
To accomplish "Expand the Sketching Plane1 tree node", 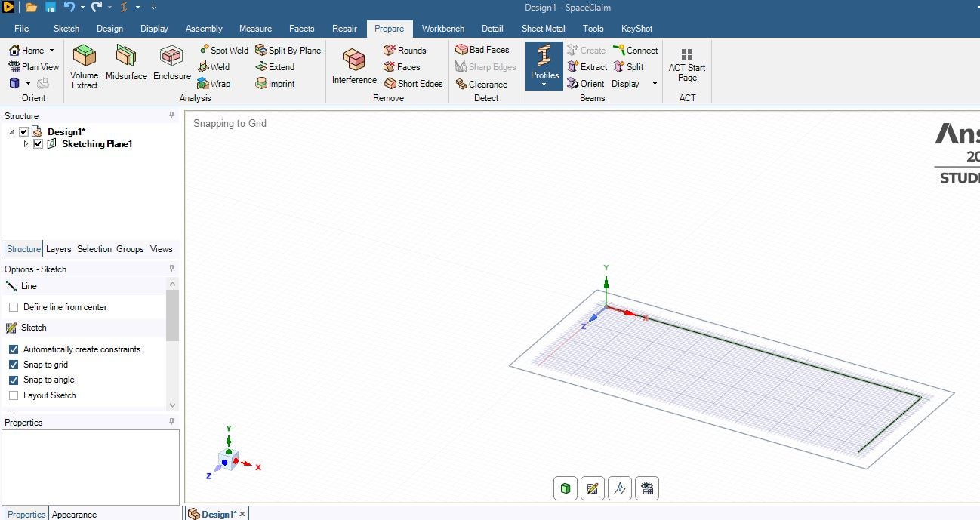I will (x=26, y=143).
